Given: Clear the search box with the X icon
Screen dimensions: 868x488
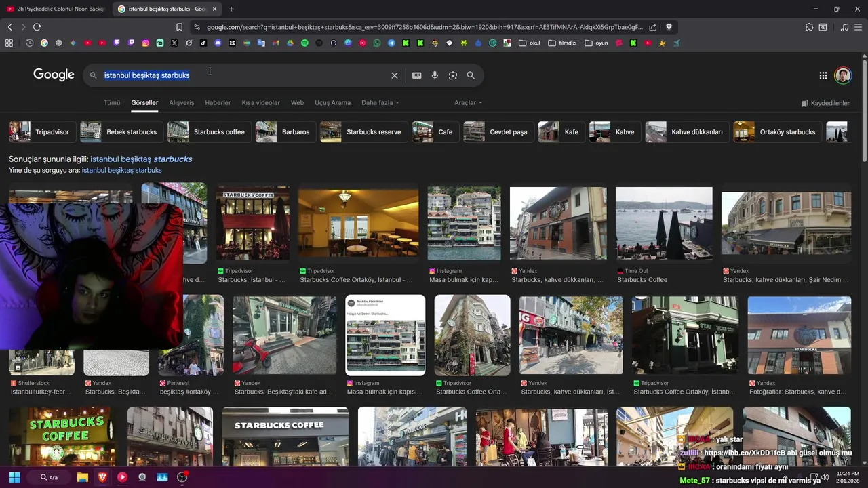Looking at the screenshot, I should (394, 75).
